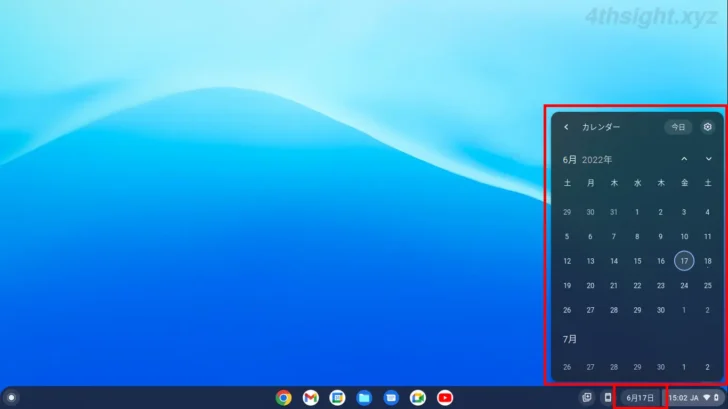Select date 25 in the calendar

point(708,286)
